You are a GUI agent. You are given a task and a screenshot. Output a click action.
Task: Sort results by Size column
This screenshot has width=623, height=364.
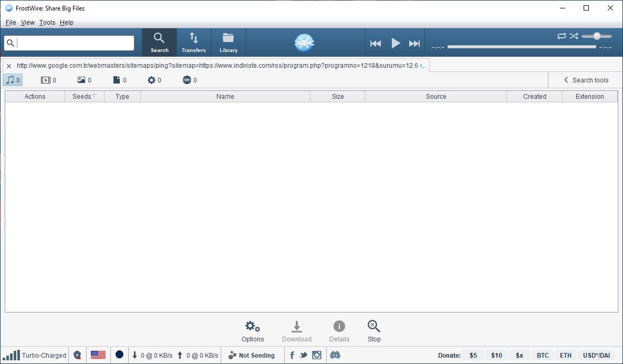tap(338, 97)
